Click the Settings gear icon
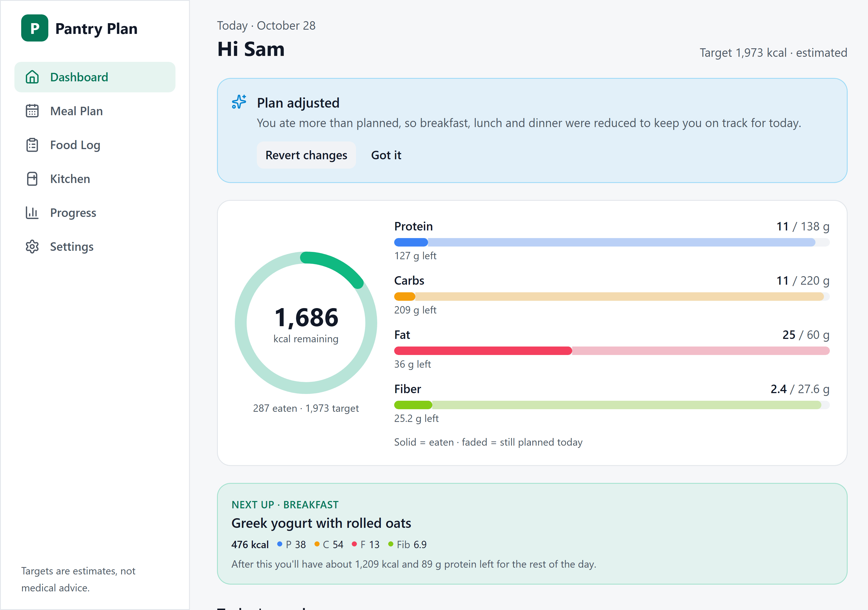The image size is (868, 610). point(32,247)
